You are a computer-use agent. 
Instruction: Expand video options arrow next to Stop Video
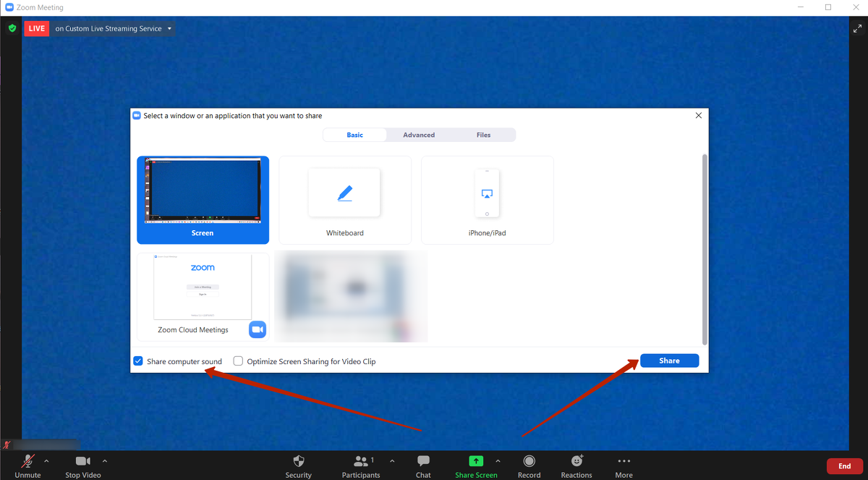tap(105, 461)
